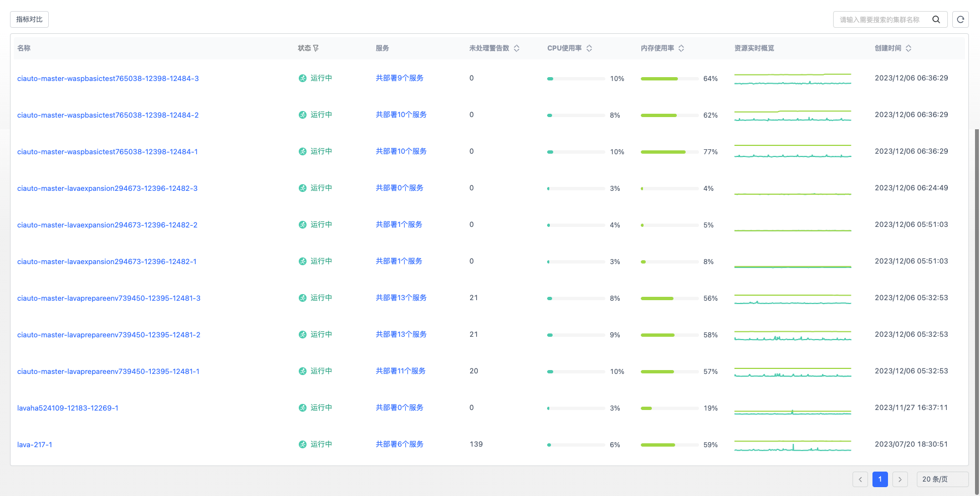980x496 pixels.
Task: Open cluster ciauto-master-lavaexpansion294673-12396-12482-2
Action: (x=108, y=225)
